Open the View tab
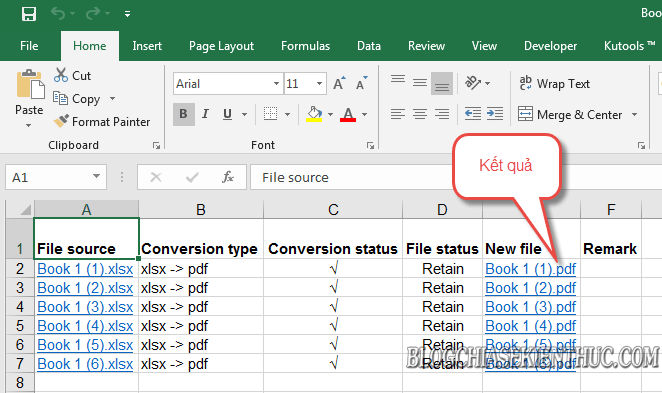The height and width of the screenshot is (393, 662). click(x=484, y=46)
